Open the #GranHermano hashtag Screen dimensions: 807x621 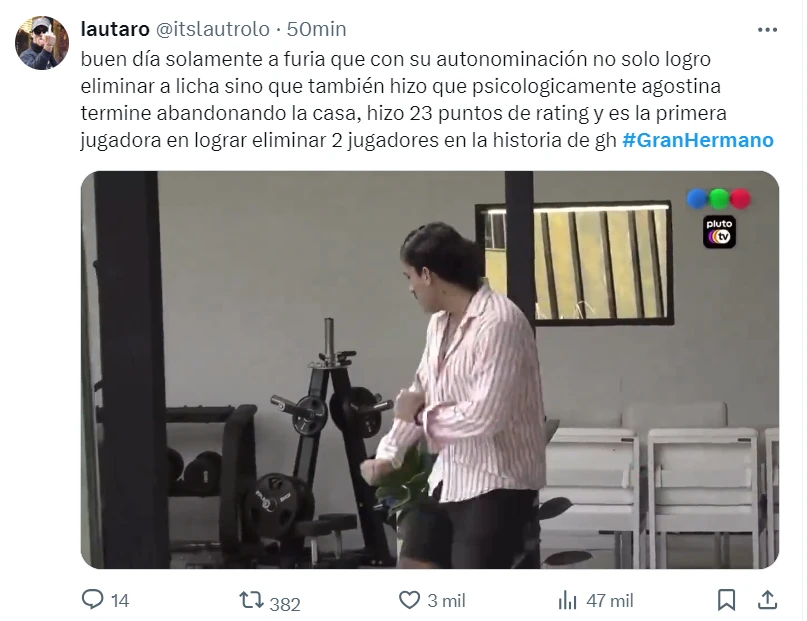(x=698, y=140)
